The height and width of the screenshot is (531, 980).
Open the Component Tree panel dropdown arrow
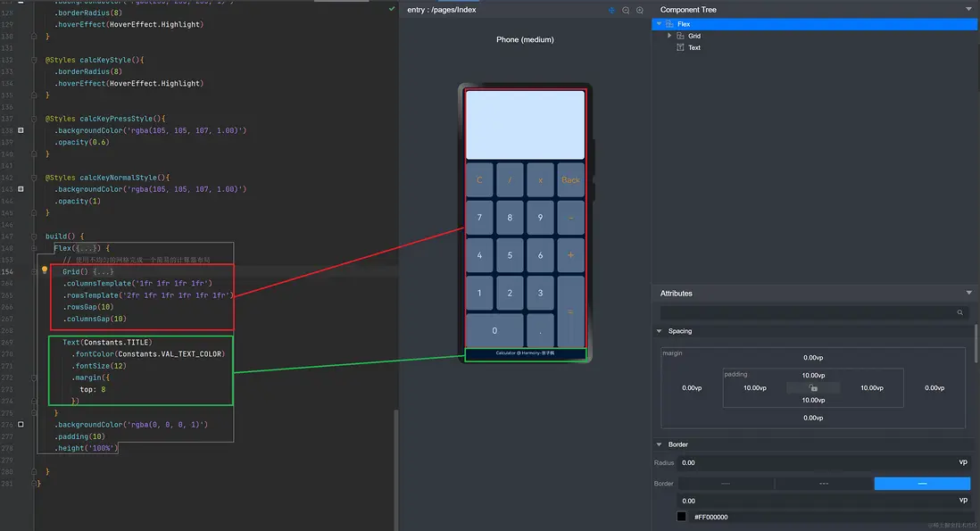969,9
